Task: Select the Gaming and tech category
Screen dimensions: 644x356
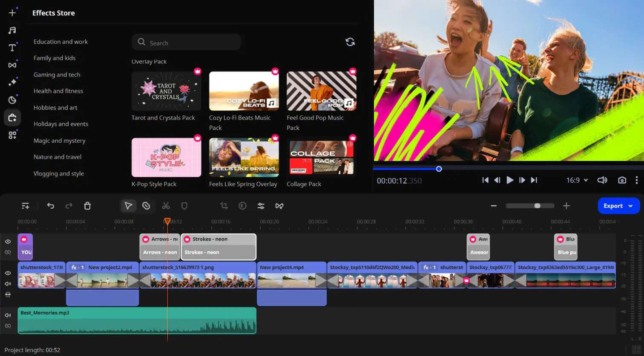Action: click(x=57, y=75)
